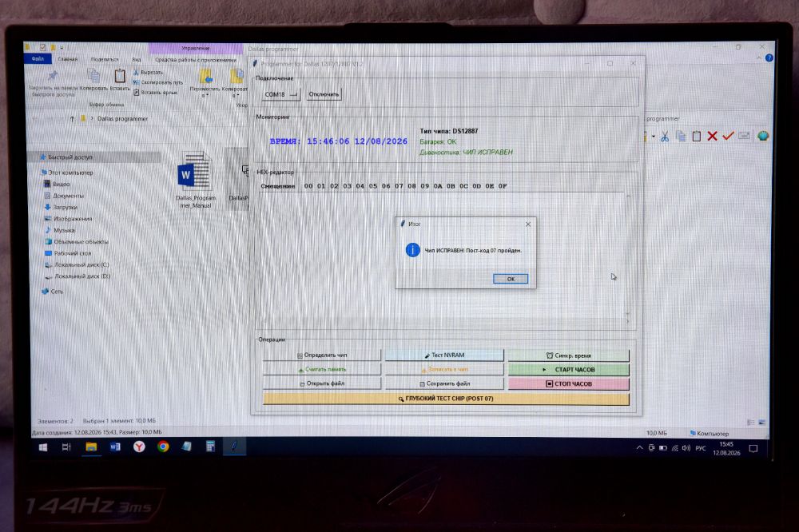Click Открыть файл button
Screen dimensions: 799x532
pyautogui.click(x=322, y=383)
